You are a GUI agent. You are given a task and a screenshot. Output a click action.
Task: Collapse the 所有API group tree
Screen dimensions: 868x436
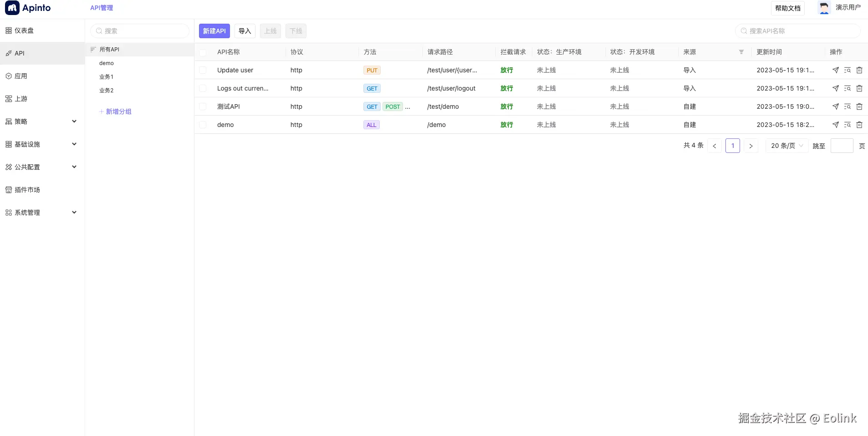[93, 50]
